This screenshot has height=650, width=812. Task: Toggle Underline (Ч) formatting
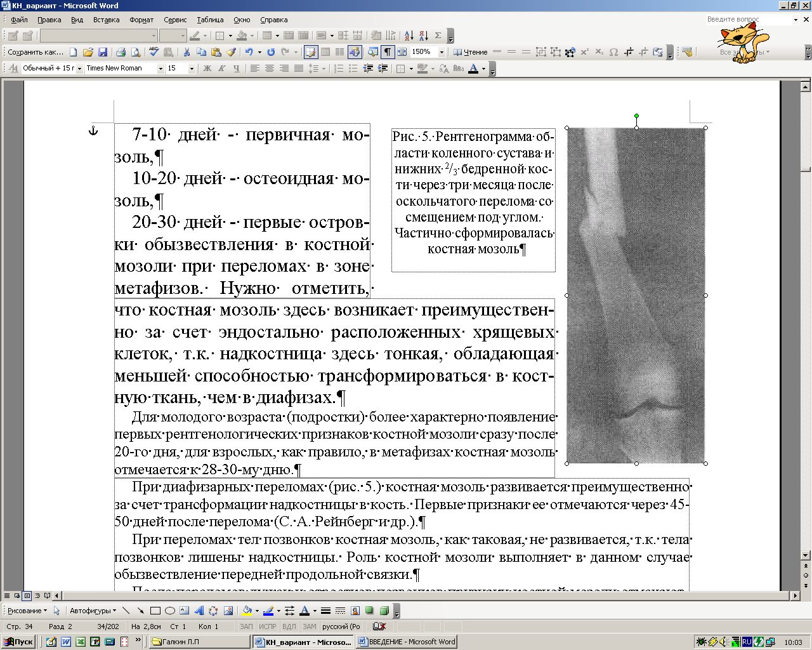point(237,69)
